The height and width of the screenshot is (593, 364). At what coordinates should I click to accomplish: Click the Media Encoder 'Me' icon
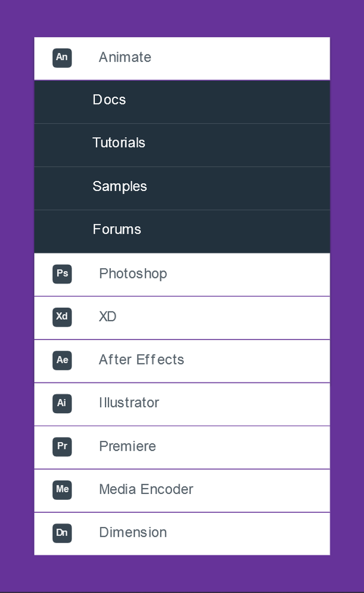pos(62,489)
